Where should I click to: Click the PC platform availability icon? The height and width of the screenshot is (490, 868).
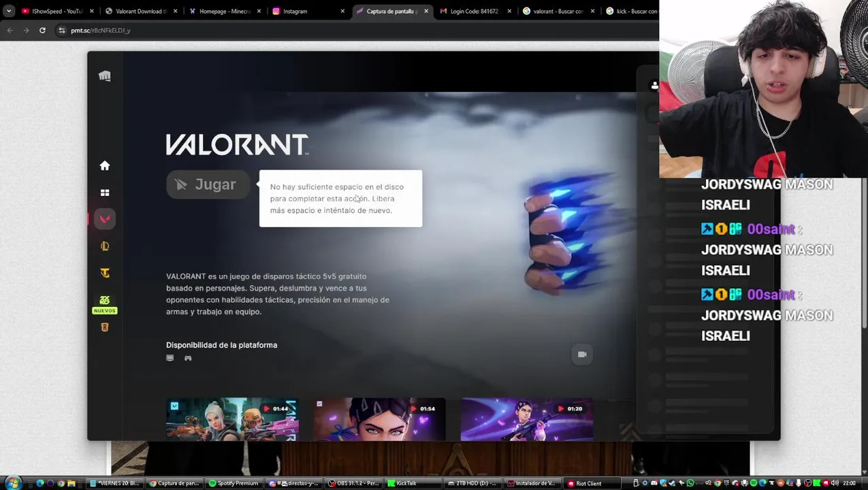point(170,358)
